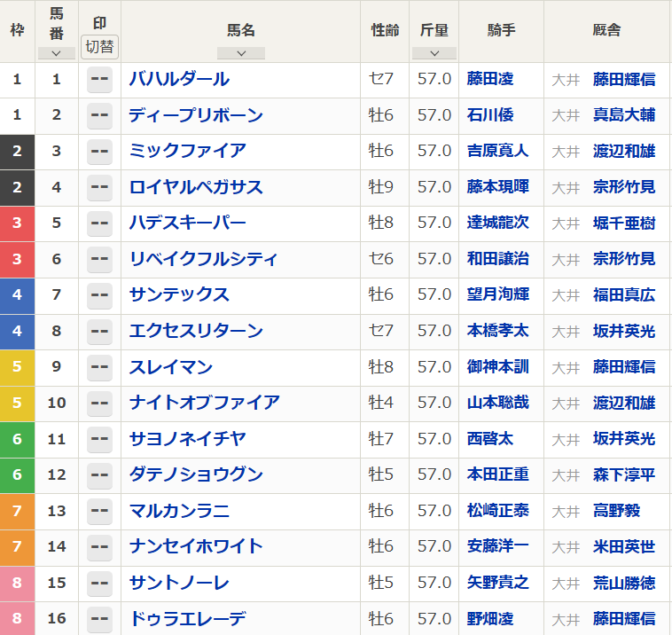Open trainer 高野毅 stable page

pos(617,511)
